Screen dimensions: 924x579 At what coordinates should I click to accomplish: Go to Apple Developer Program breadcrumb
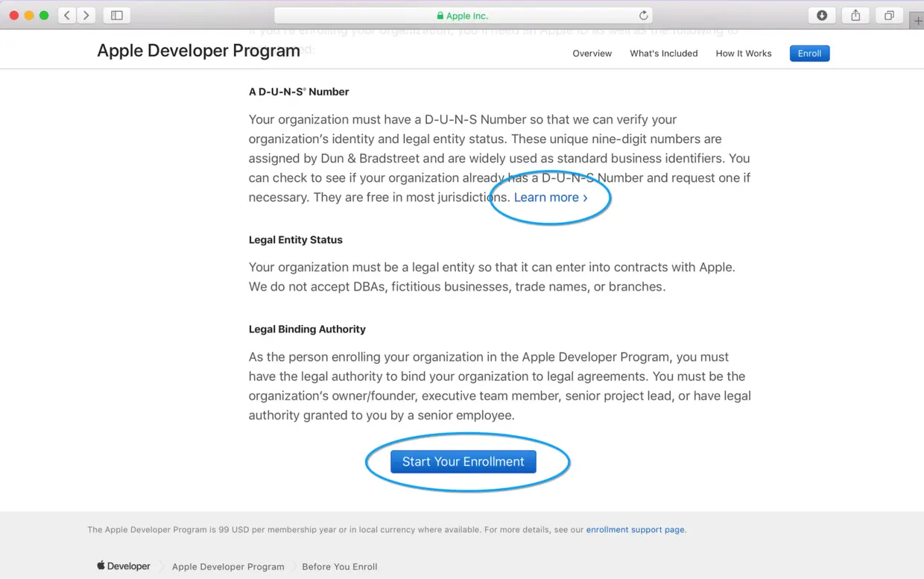click(228, 566)
